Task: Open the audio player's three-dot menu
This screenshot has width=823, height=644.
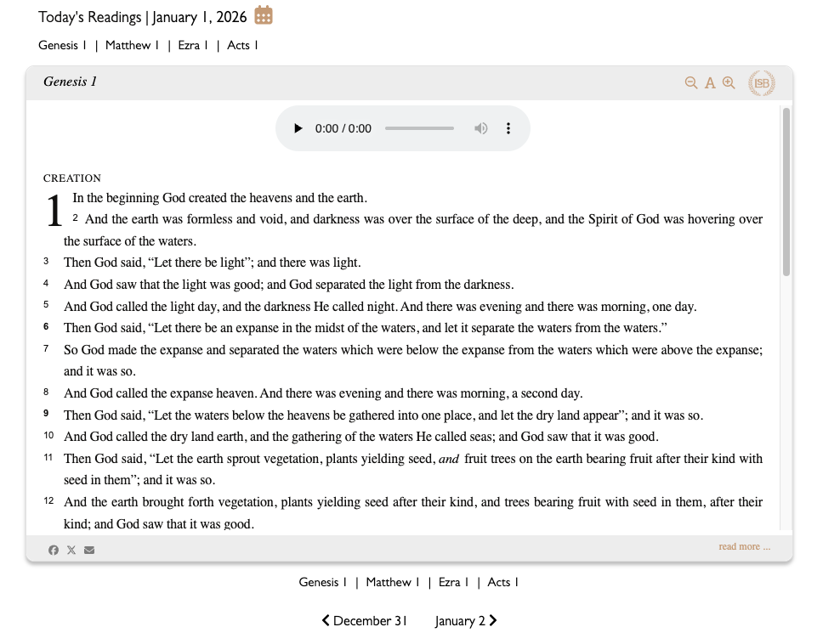Action: tap(508, 127)
